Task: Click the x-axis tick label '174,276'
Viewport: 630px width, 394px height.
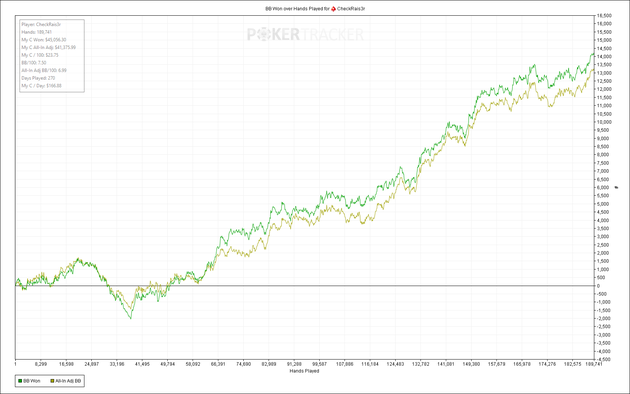Action: 547,364
